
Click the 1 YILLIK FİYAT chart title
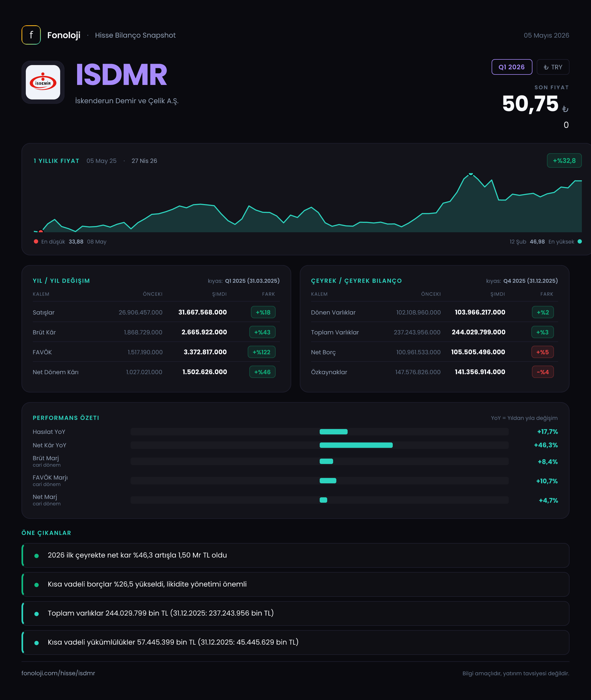(x=57, y=160)
